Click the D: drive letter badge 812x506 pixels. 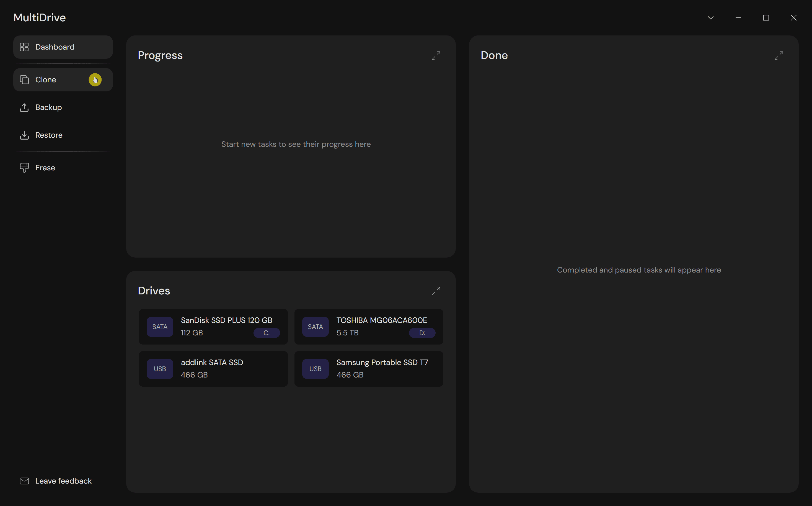422,333
